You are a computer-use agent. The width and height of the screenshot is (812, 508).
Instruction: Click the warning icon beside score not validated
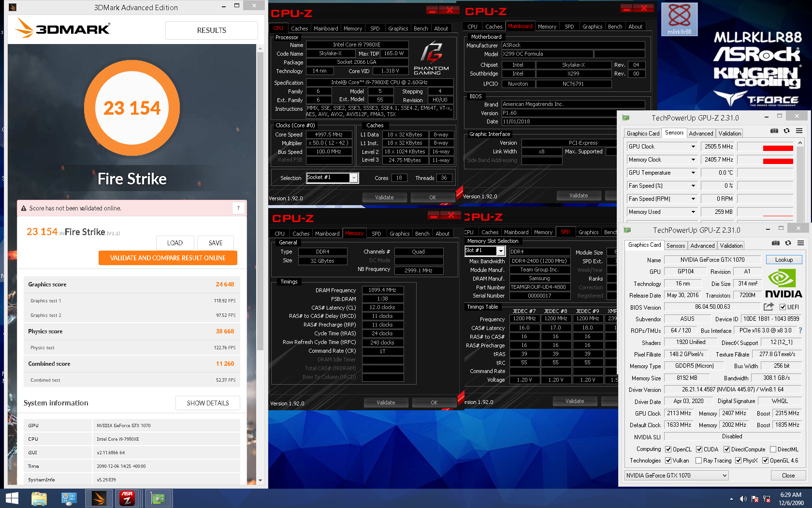point(23,209)
